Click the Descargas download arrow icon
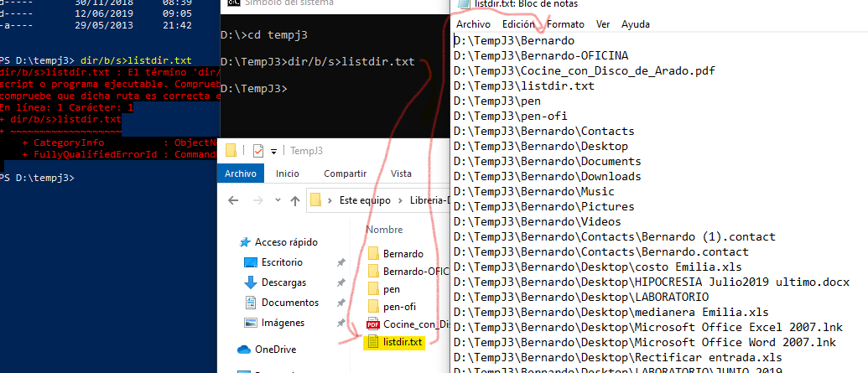Viewport: 868px width, 373px height. [x=251, y=282]
